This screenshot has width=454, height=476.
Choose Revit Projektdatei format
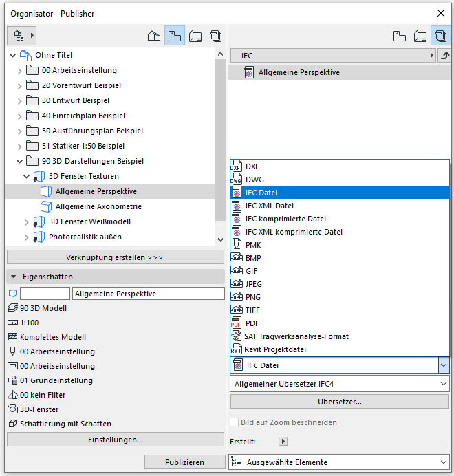340,349
